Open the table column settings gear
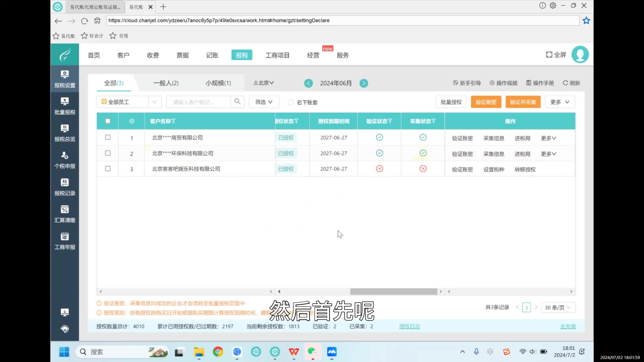The height and width of the screenshot is (362, 644). point(132,121)
